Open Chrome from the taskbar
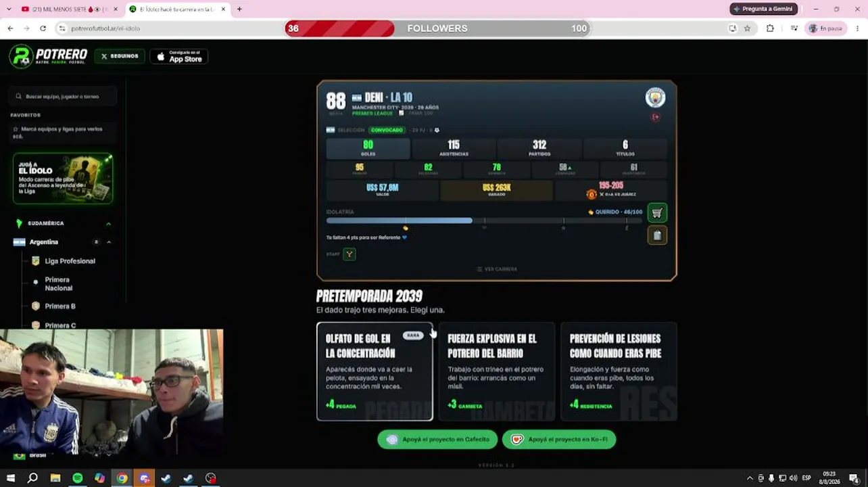The height and width of the screenshot is (487, 868). point(122,478)
